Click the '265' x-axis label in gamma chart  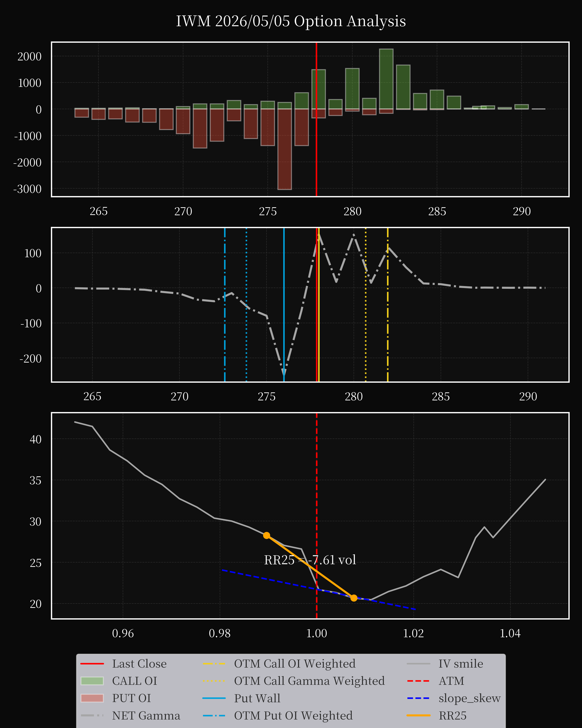click(x=92, y=396)
